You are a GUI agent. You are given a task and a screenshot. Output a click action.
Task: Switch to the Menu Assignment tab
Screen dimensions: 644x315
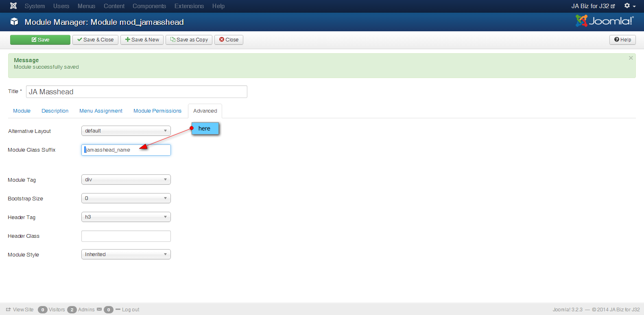pyautogui.click(x=101, y=111)
